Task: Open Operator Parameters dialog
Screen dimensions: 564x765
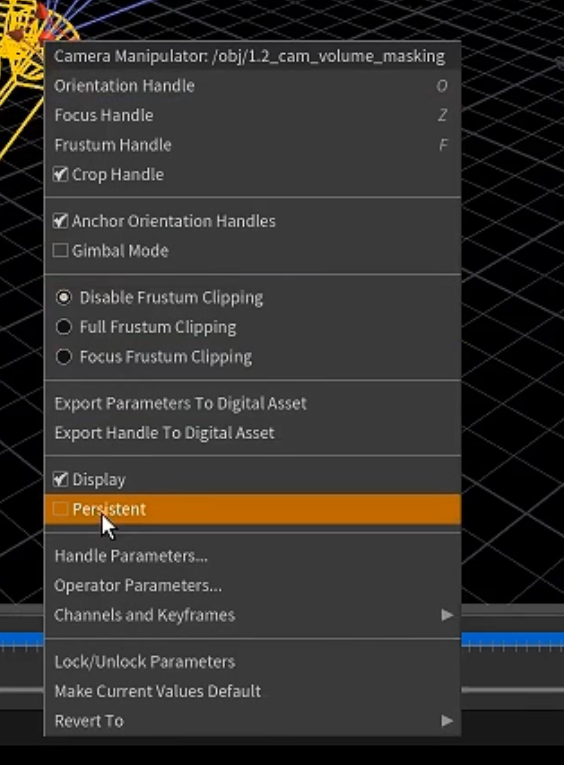Action: point(253,585)
